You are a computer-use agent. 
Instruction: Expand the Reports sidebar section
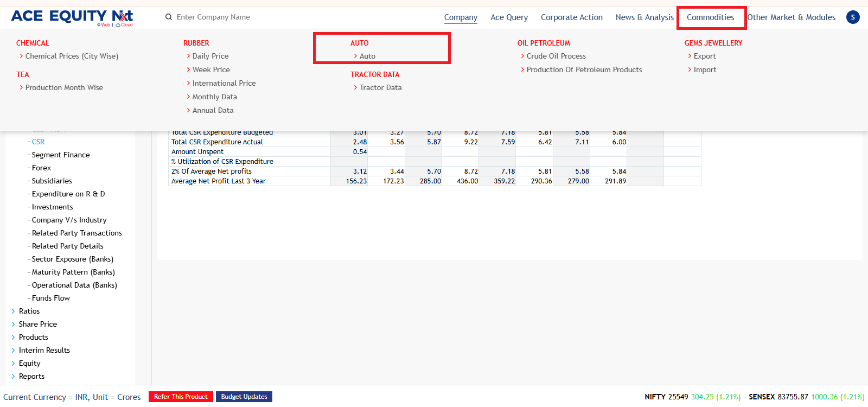[31, 376]
